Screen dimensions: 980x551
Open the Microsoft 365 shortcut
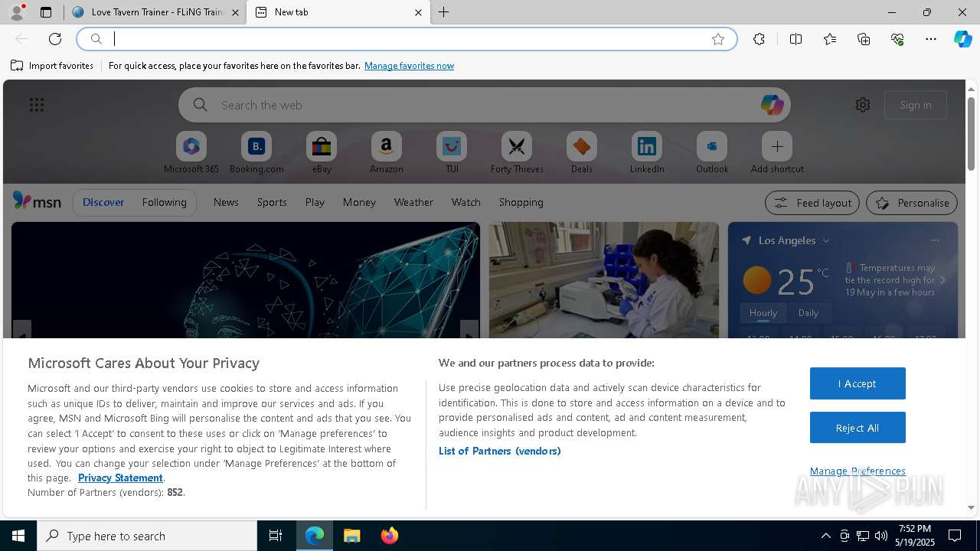[x=191, y=153]
